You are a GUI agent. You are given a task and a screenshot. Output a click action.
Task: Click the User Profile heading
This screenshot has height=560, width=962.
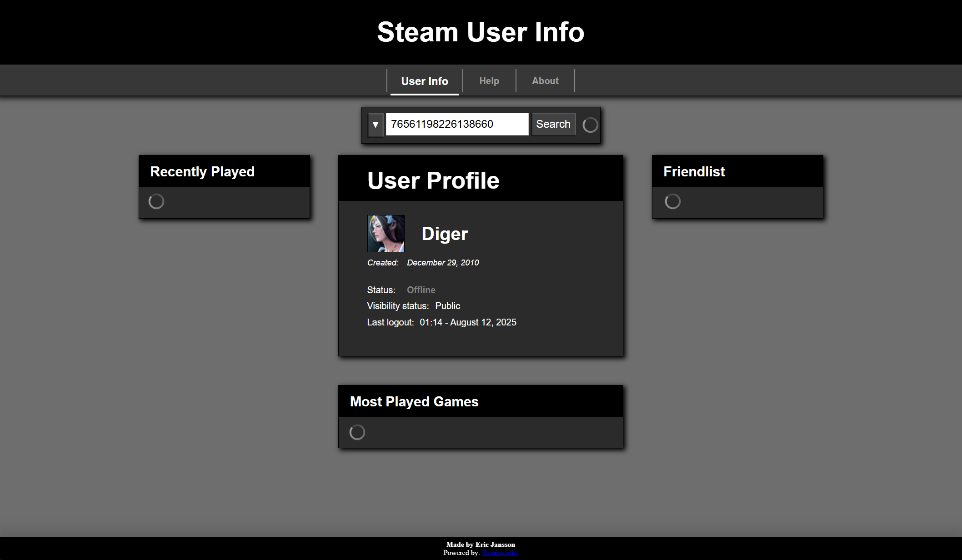(x=433, y=180)
